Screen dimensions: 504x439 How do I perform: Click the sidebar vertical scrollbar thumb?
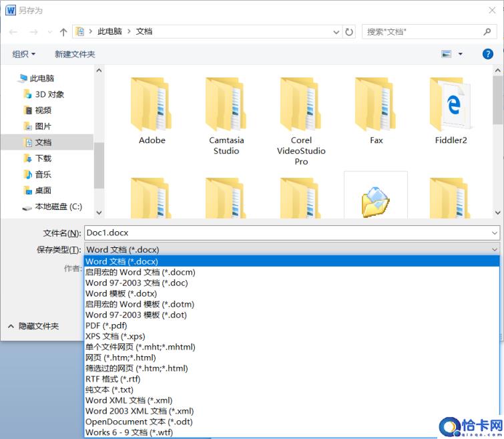(99, 165)
